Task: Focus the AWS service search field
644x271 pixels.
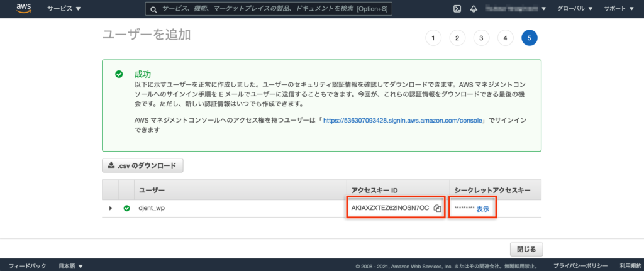Action: point(269,9)
